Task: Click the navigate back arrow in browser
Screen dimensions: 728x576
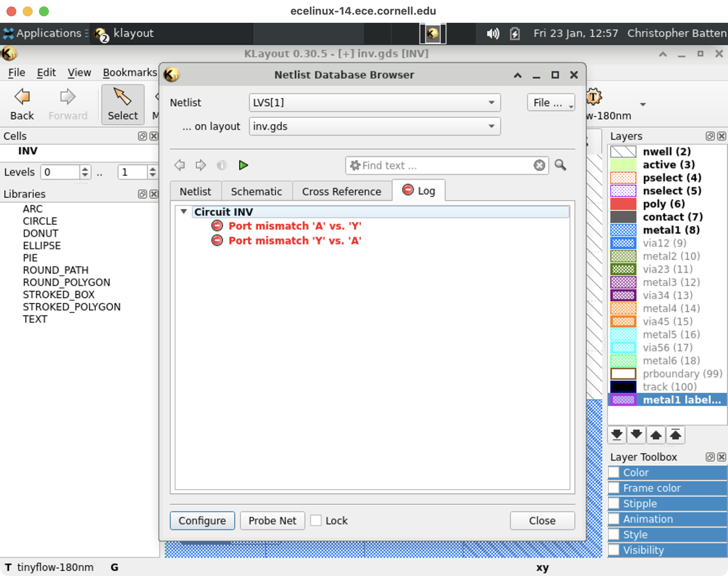Action: coord(179,165)
